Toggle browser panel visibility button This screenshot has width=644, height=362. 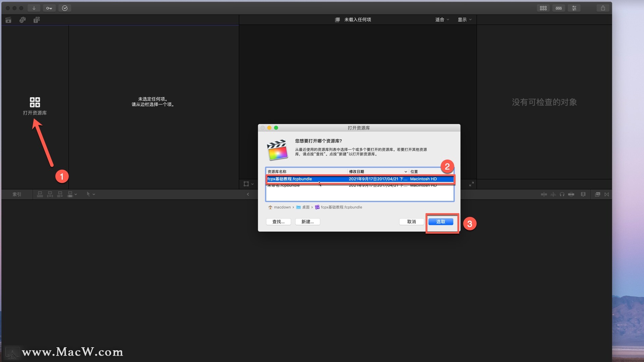tap(543, 8)
